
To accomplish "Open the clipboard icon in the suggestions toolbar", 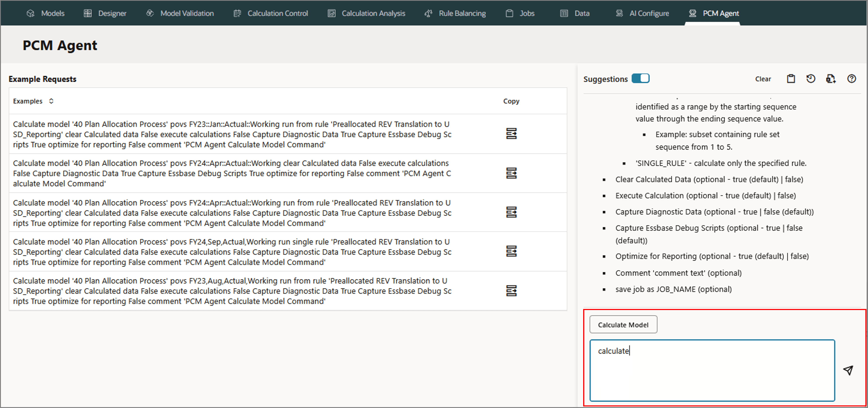I will pos(790,79).
